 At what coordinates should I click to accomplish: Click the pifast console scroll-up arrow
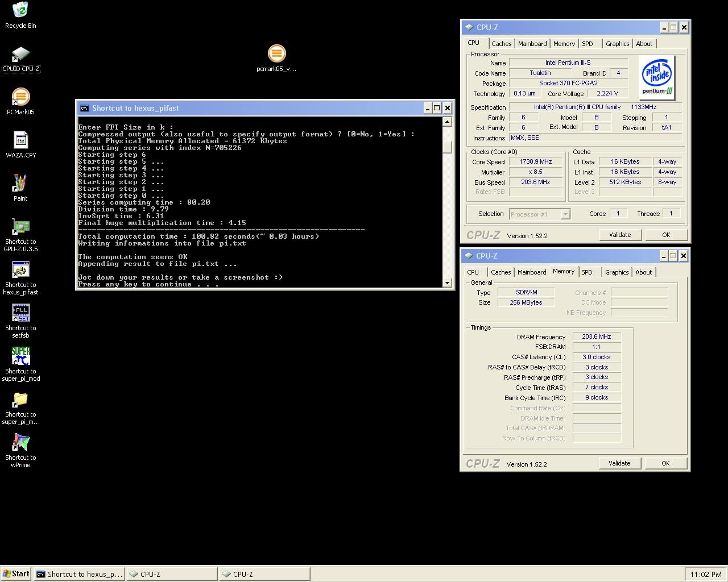[447, 122]
